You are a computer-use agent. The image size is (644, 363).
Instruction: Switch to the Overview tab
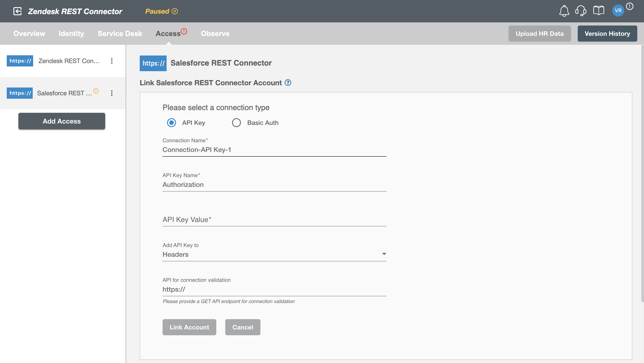click(29, 34)
